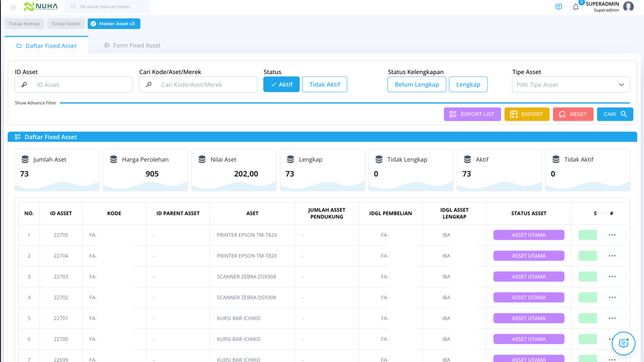Click the STATUS ASSET column header
The height and width of the screenshot is (362, 644).
point(528,213)
